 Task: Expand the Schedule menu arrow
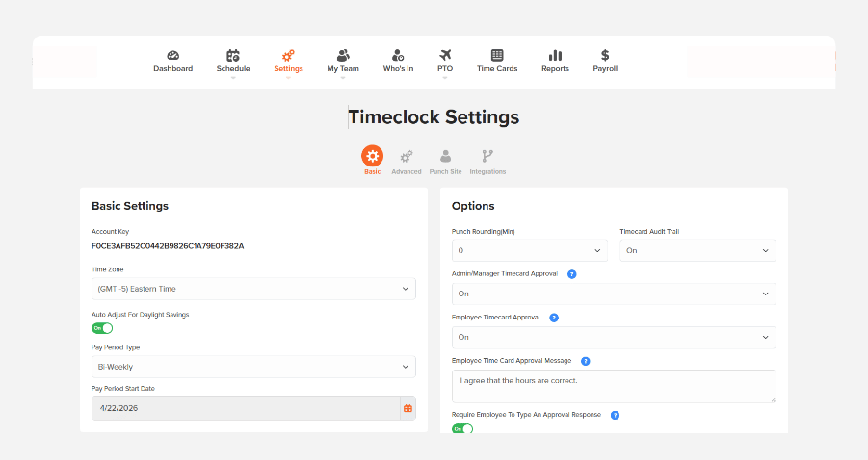pyautogui.click(x=233, y=78)
